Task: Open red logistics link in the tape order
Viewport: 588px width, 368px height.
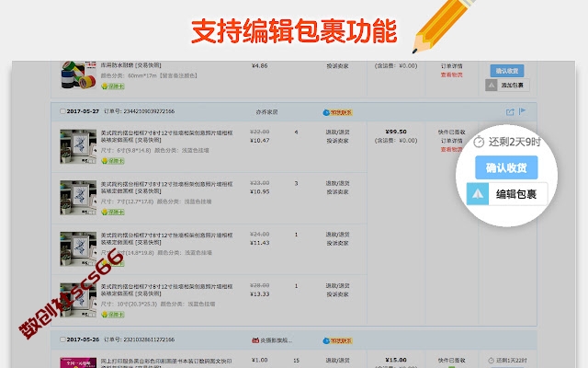Action: point(451,75)
